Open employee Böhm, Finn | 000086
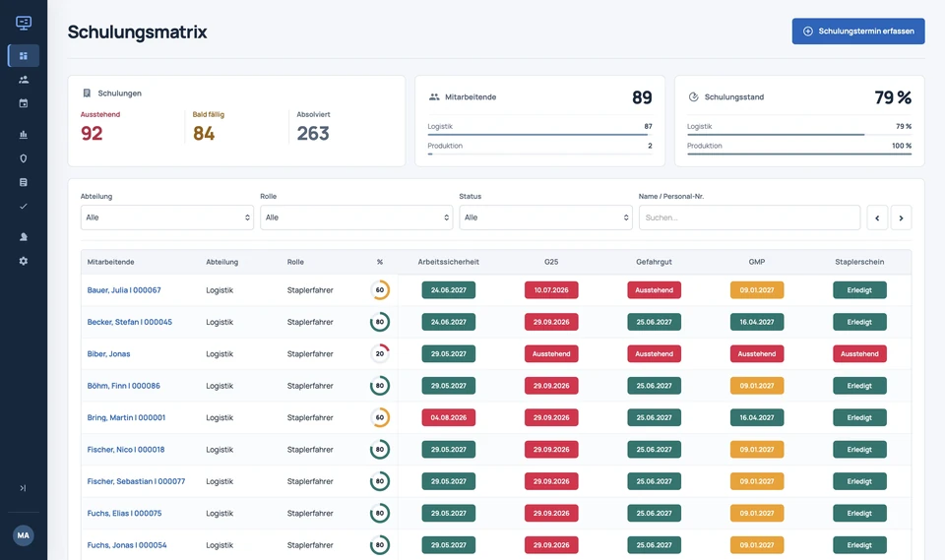Image resolution: width=945 pixels, height=560 pixels. pyautogui.click(x=124, y=386)
